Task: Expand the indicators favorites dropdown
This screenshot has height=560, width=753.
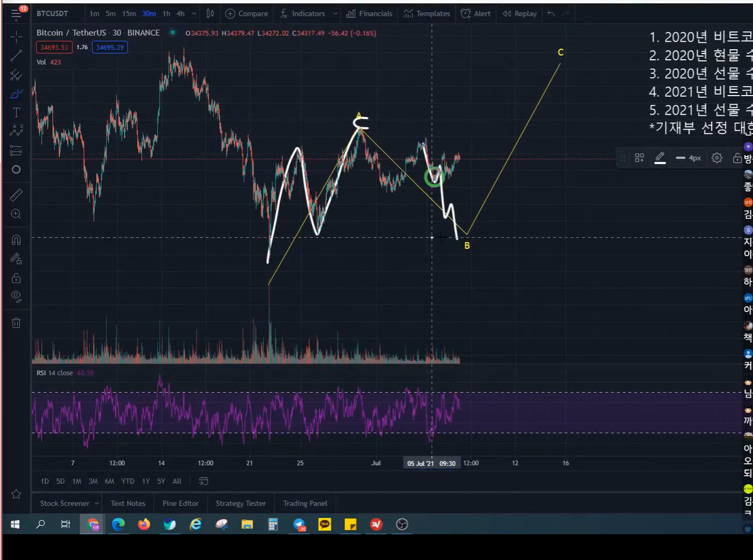Action: click(335, 13)
